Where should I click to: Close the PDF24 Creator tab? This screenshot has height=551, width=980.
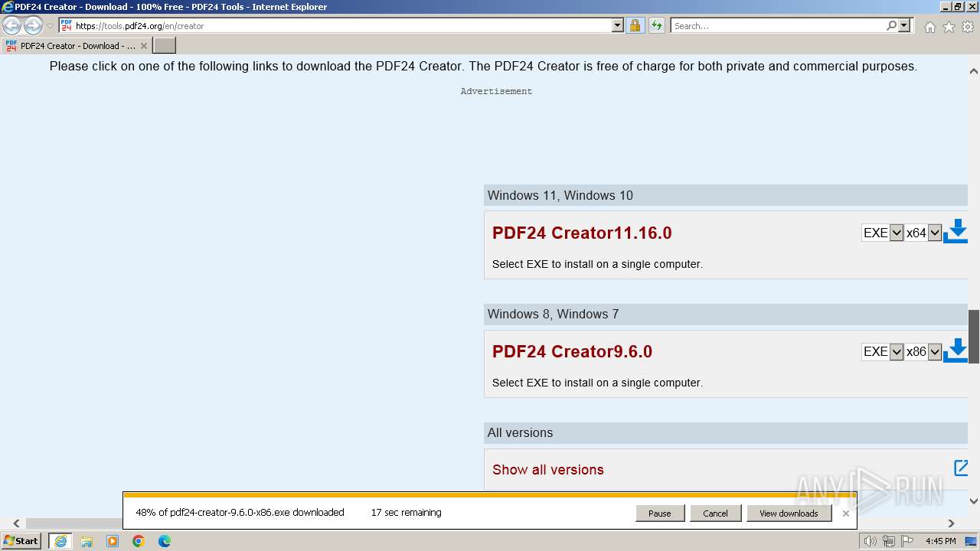(143, 46)
